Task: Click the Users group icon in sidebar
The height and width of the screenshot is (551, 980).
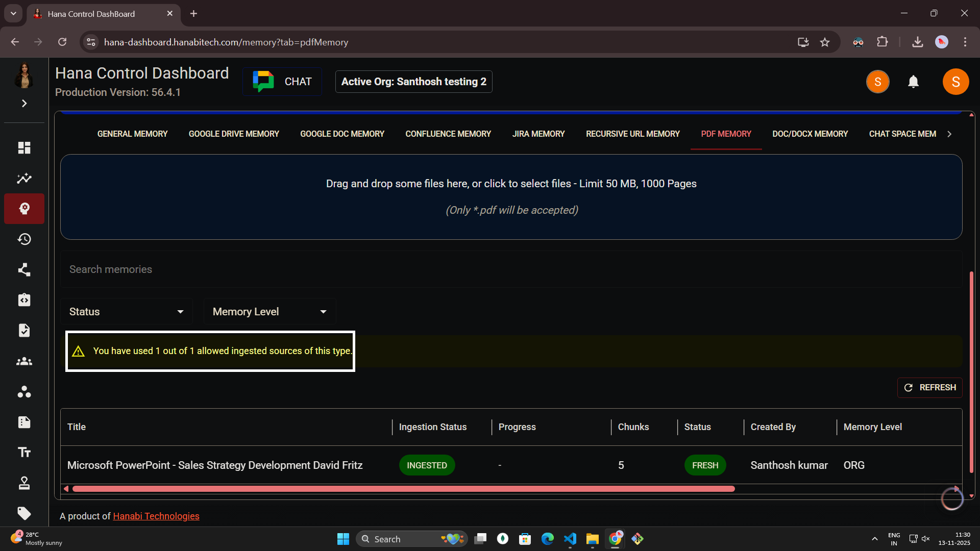Action: [x=24, y=361]
